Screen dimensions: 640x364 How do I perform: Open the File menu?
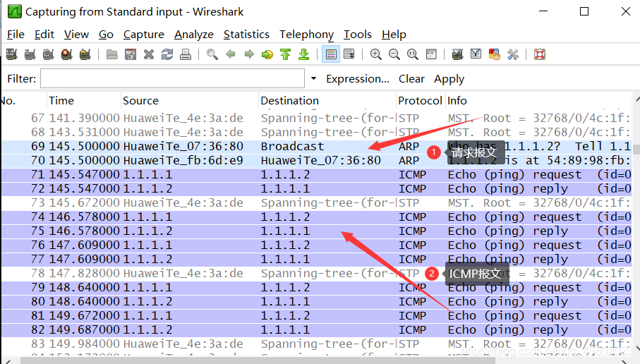coord(16,35)
